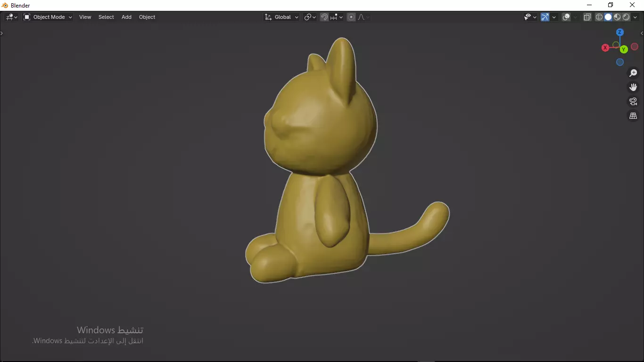Toggle proportional editing
644x362 pixels.
click(351, 17)
